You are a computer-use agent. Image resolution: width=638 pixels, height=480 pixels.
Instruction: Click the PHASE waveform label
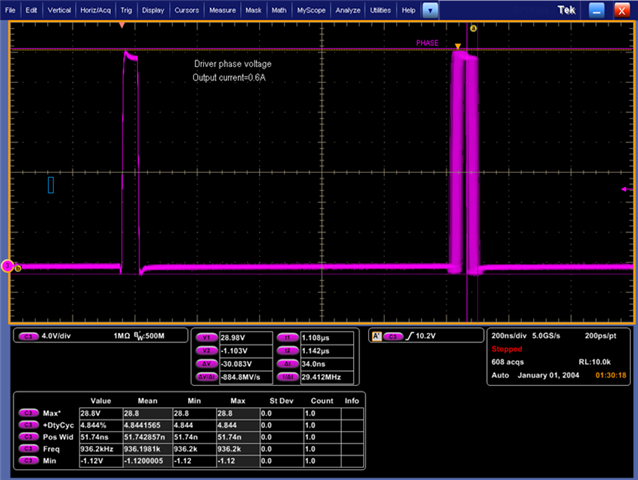point(427,43)
